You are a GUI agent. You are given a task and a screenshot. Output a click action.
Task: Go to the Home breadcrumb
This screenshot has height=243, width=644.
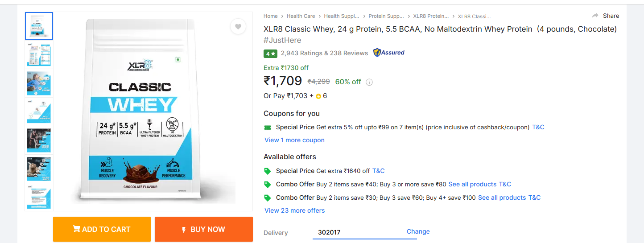pyautogui.click(x=270, y=16)
